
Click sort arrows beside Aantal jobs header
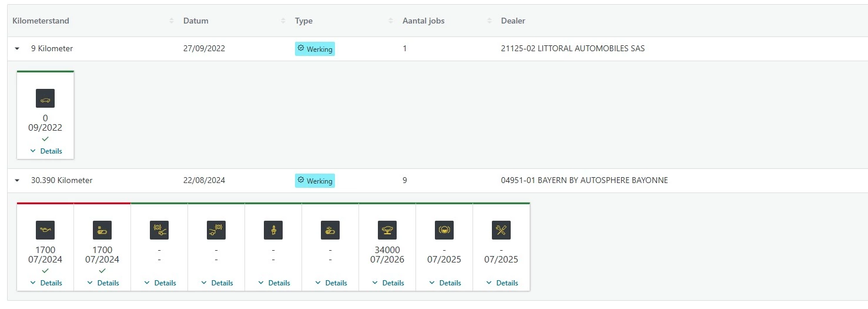pyautogui.click(x=490, y=21)
